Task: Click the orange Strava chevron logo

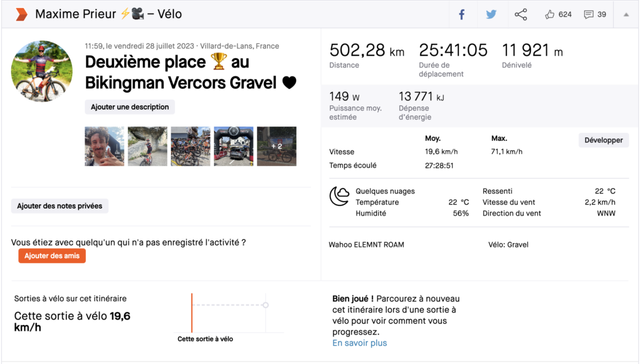Action: pyautogui.click(x=21, y=14)
